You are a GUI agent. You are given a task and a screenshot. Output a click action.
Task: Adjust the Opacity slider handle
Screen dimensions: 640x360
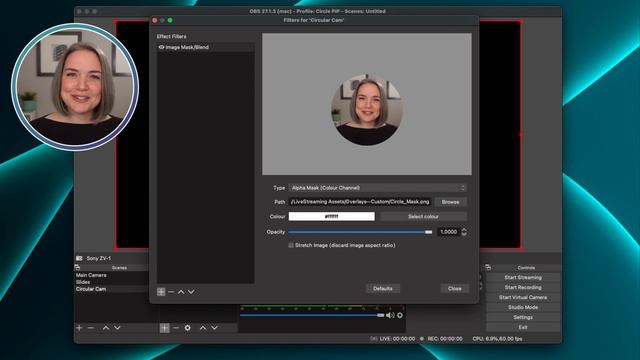coord(428,232)
